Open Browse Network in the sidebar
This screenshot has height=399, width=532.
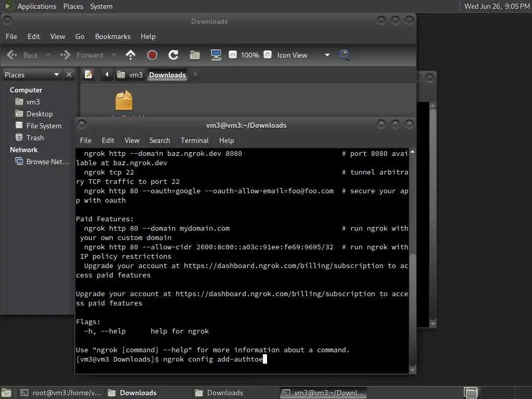point(43,162)
